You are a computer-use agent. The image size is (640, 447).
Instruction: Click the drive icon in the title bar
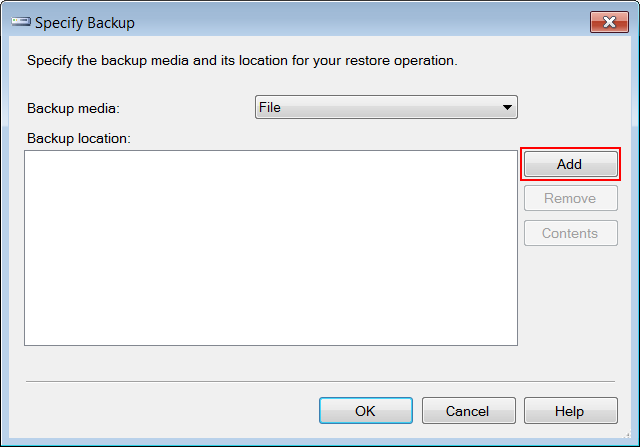[21, 22]
